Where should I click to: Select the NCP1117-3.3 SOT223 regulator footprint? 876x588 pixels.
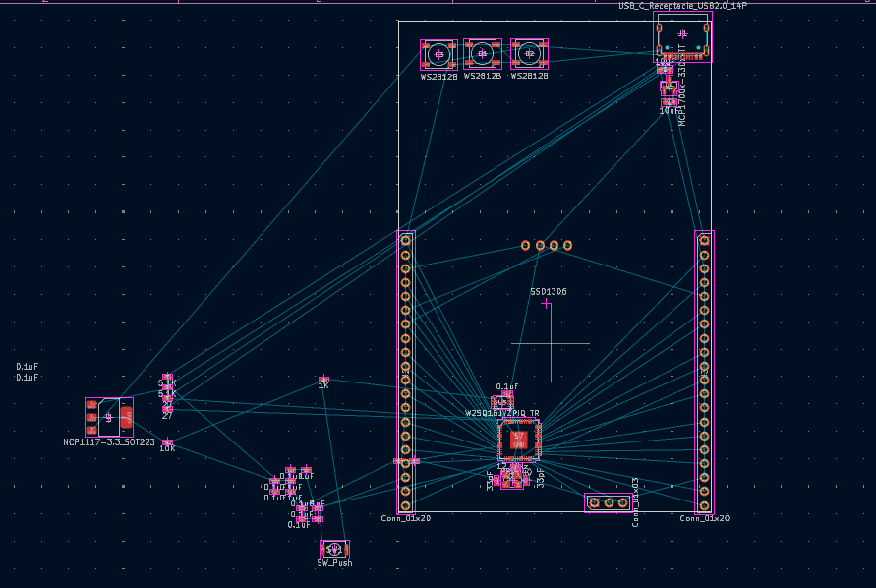click(x=108, y=417)
